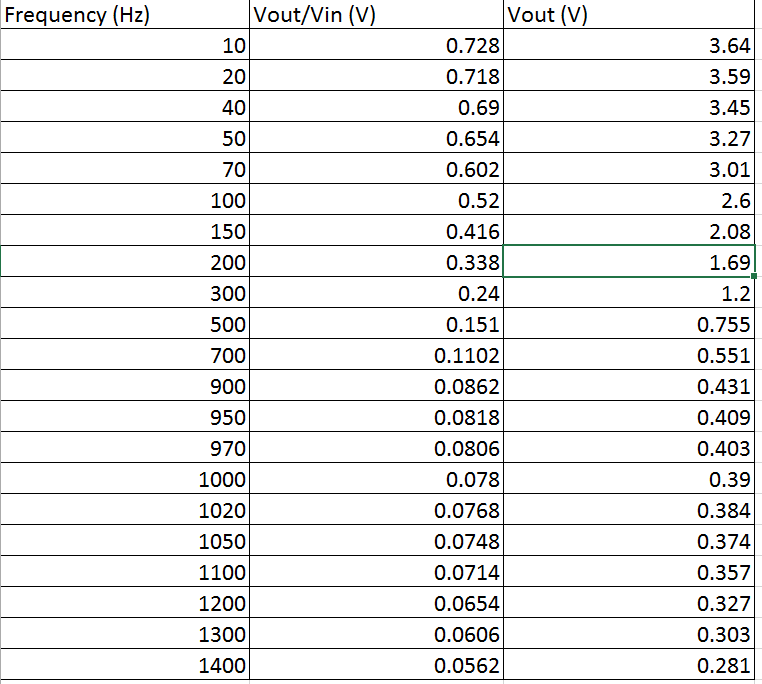This screenshot has height=684, width=762.
Task: Select the cell containing 0.0654
Action: 376,603
